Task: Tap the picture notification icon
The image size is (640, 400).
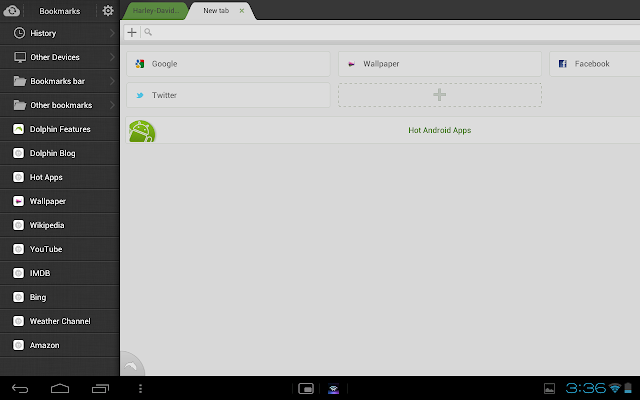Action: (549, 389)
